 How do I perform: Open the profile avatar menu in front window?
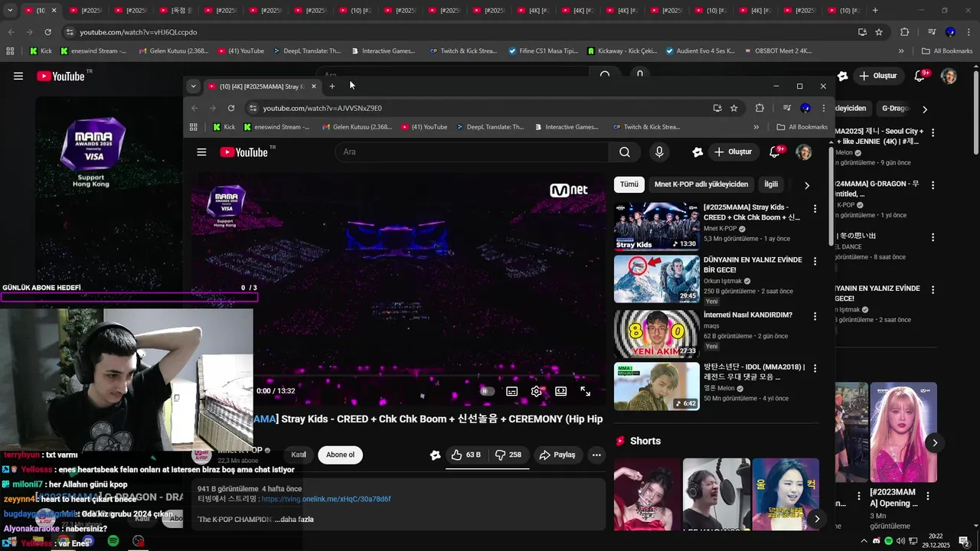click(x=804, y=152)
